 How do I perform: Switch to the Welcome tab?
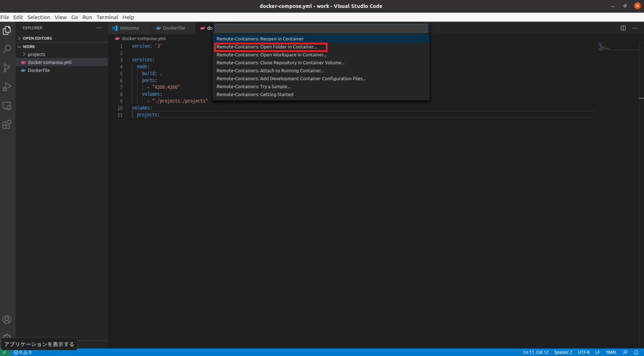(x=130, y=28)
